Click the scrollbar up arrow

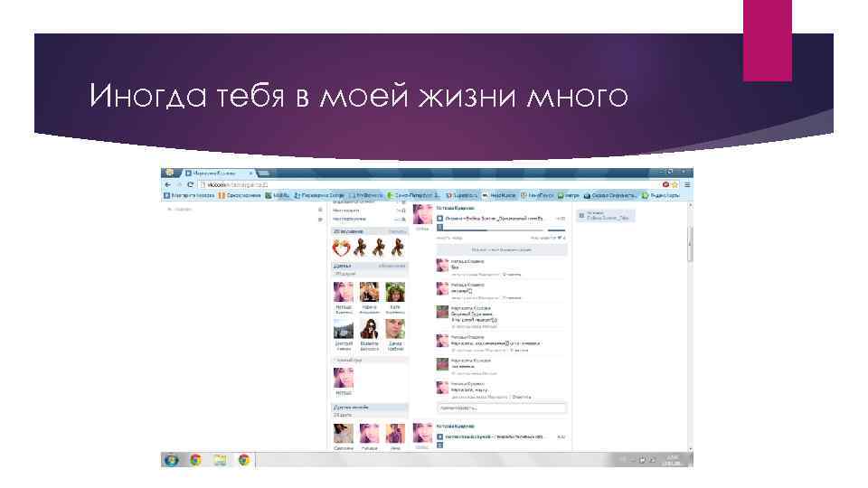(x=690, y=206)
